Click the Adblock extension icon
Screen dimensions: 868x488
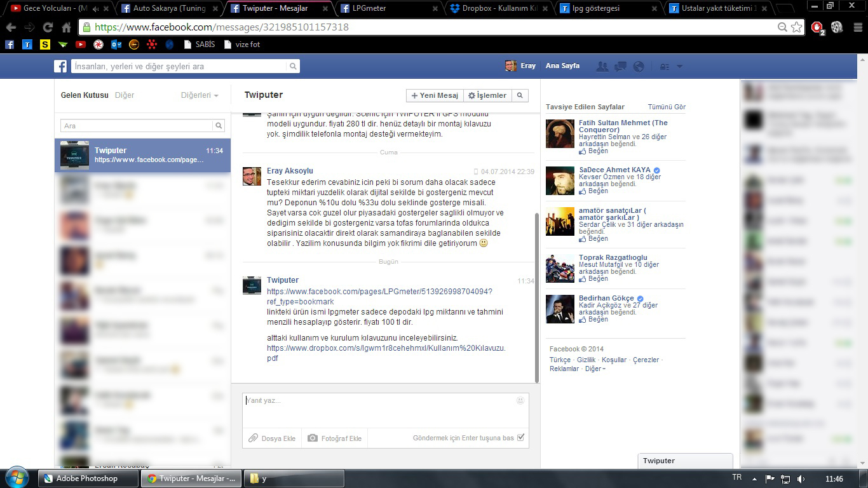817,27
